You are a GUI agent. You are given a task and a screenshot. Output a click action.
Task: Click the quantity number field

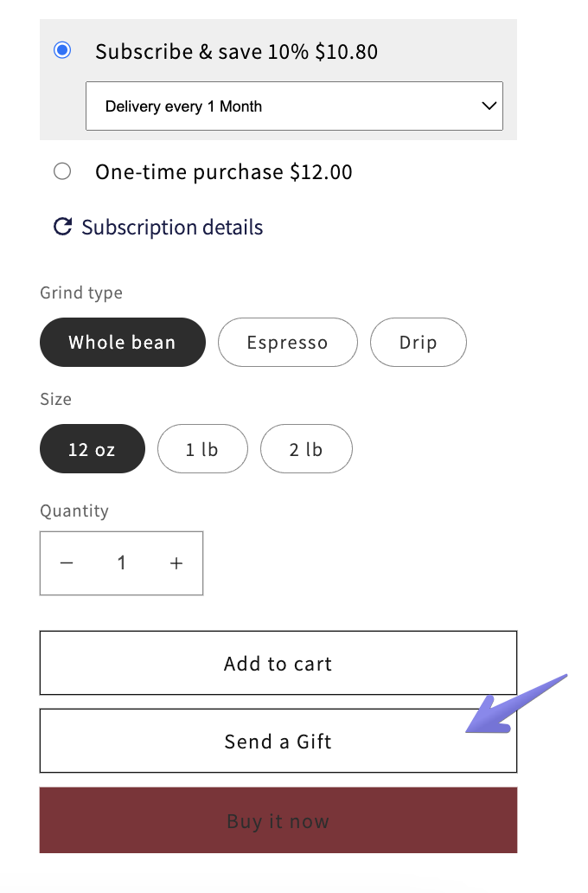click(x=122, y=563)
